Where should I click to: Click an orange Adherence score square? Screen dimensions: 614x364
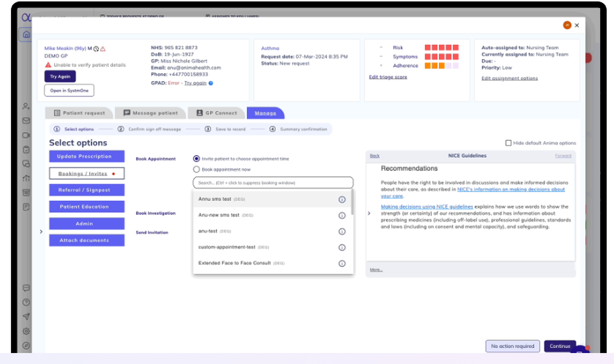[x=435, y=66]
